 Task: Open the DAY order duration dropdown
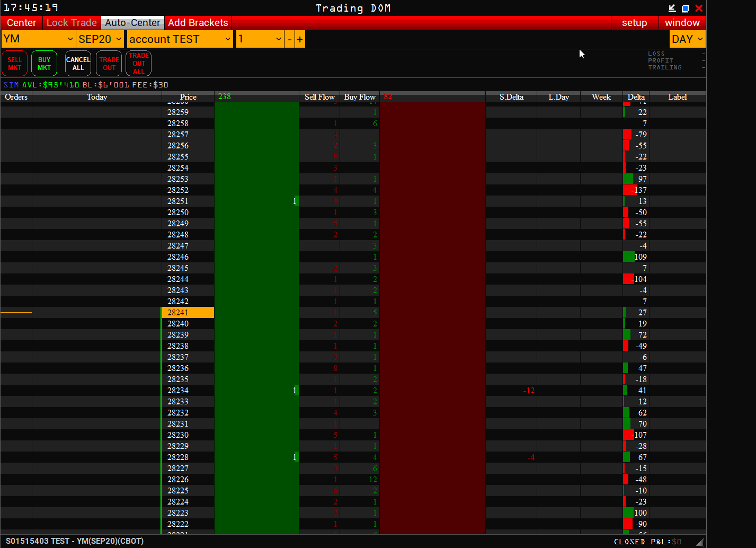click(687, 39)
